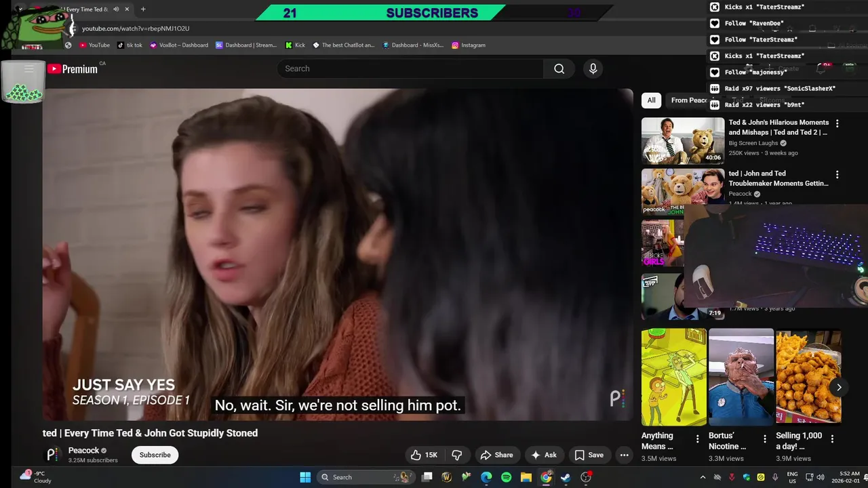868x488 pixels.
Task: Open the Dashboard | Stream... bookmark
Action: (x=246, y=45)
